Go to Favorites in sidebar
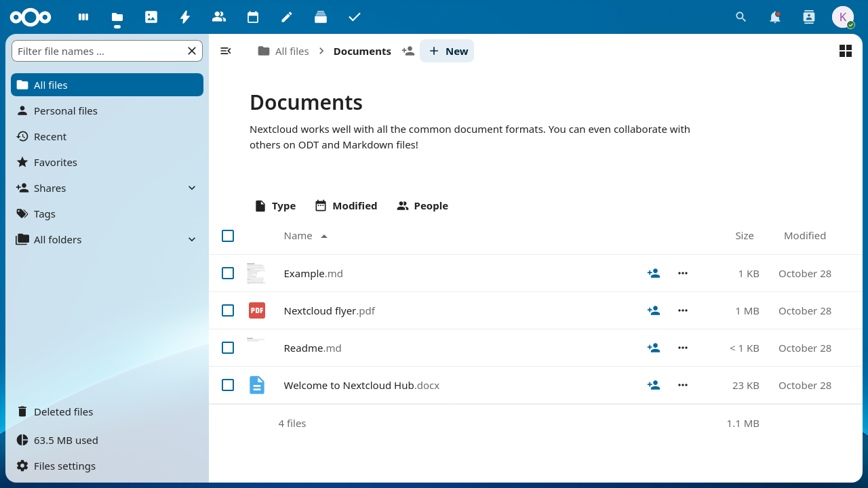The height and width of the screenshot is (488, 868). click(x=55, y=162)
